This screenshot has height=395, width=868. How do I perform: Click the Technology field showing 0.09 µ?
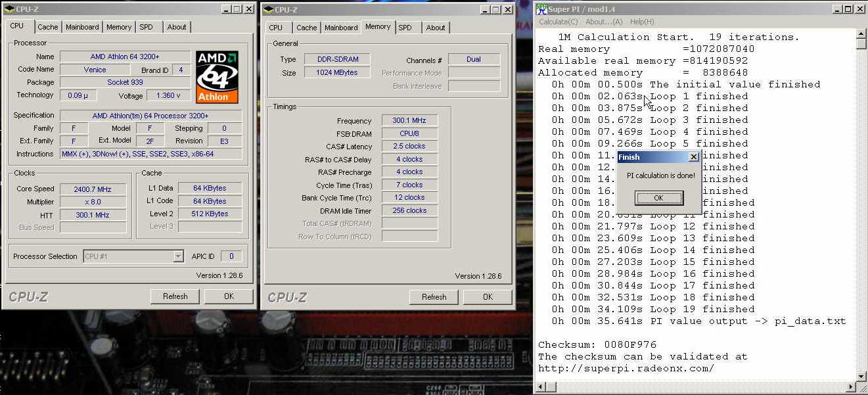click(x=78, y=95)
